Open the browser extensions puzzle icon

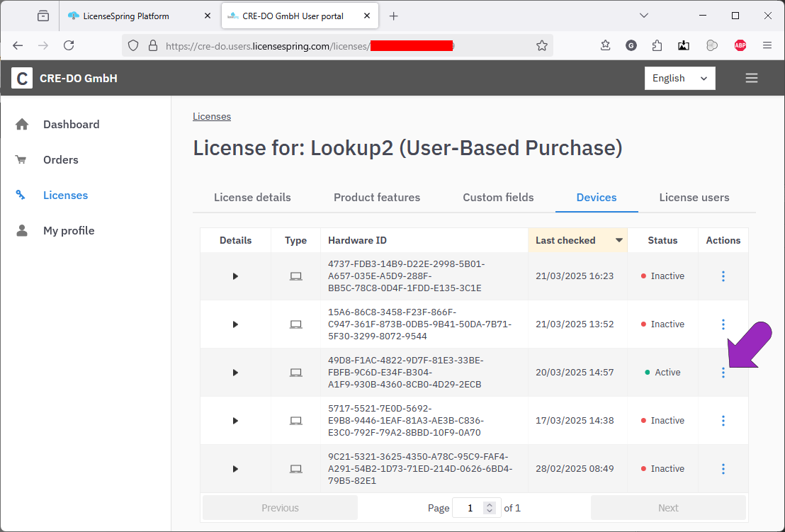tap(657, 45)
